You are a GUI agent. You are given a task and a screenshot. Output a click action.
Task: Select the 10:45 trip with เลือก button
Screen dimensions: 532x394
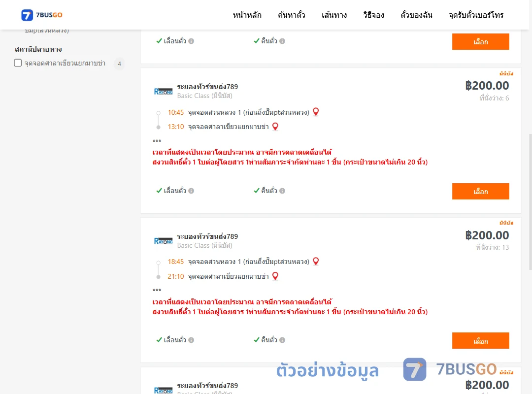click(480, 192)
